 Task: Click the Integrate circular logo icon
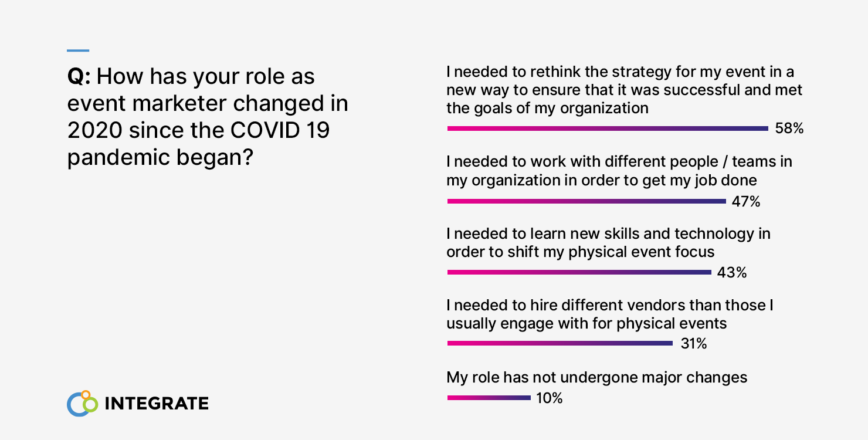pyautogui.click(x=82, y=403)
